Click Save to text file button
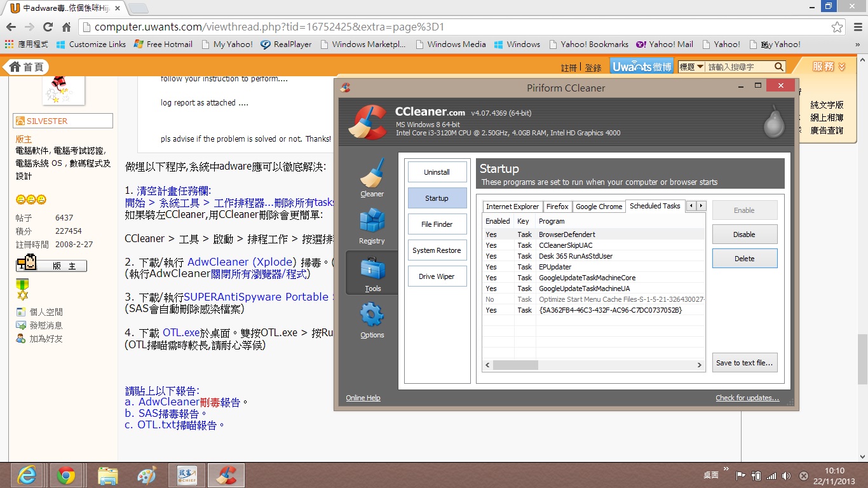The height and width of the screenshot is (488, 868). point(744,363)
